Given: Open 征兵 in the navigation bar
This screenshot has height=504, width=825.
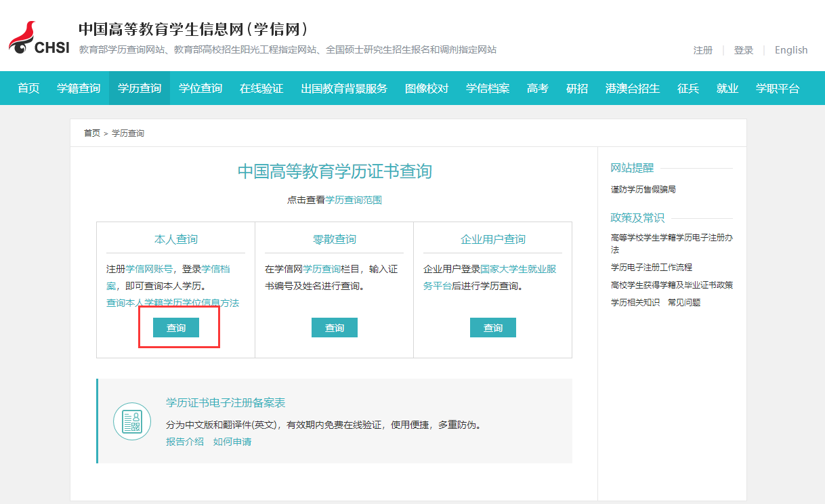Looking at the screenshot, I should coord(688,88).
